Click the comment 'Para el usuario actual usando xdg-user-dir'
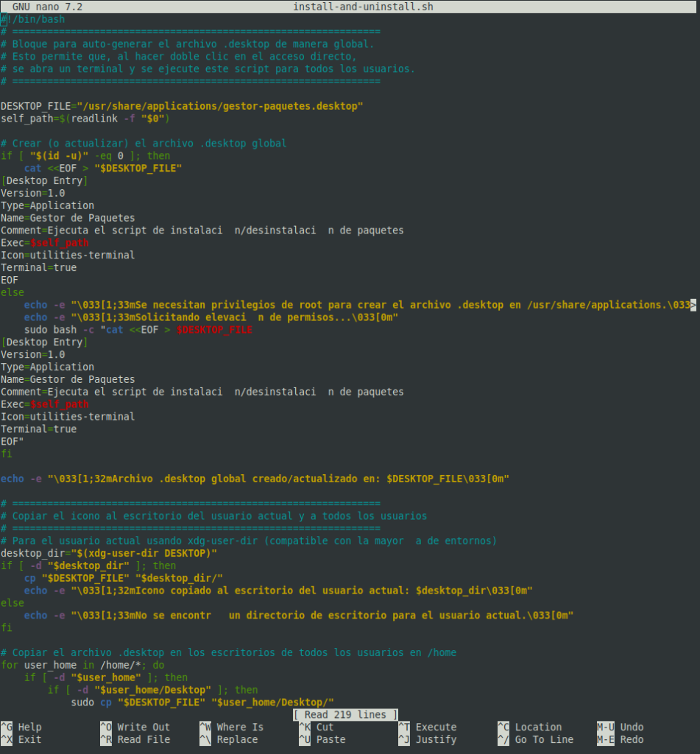700x754 pixels. point(249,541)
